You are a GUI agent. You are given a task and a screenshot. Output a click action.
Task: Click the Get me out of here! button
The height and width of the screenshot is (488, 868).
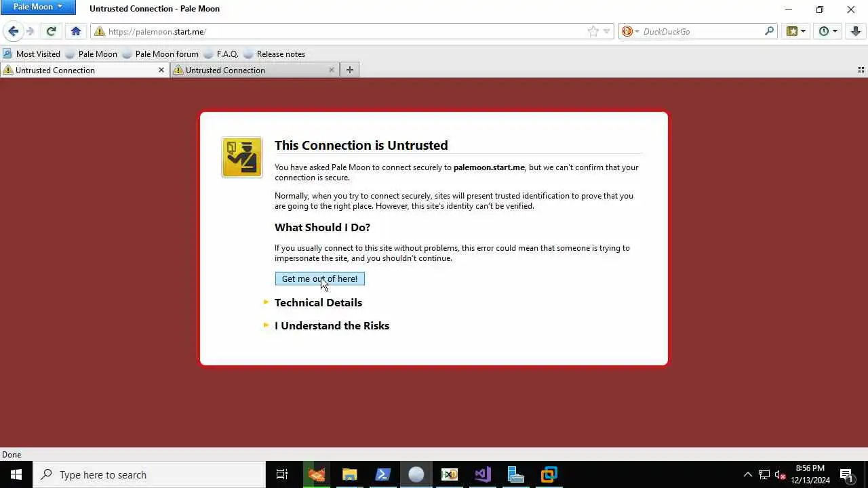point(319,279)
